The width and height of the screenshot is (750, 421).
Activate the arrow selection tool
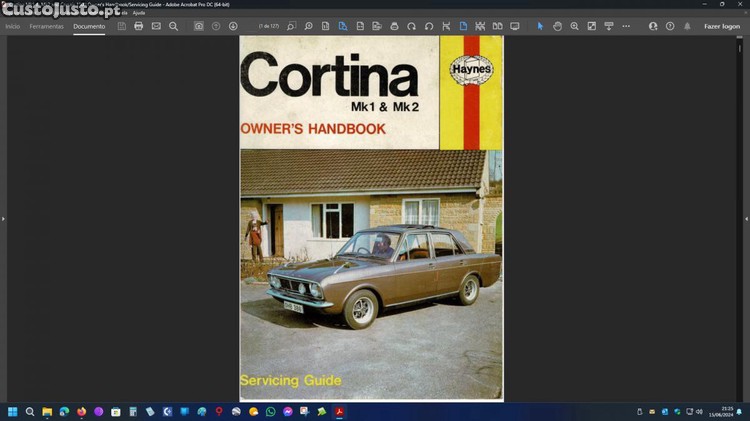(x=540, y=26)
